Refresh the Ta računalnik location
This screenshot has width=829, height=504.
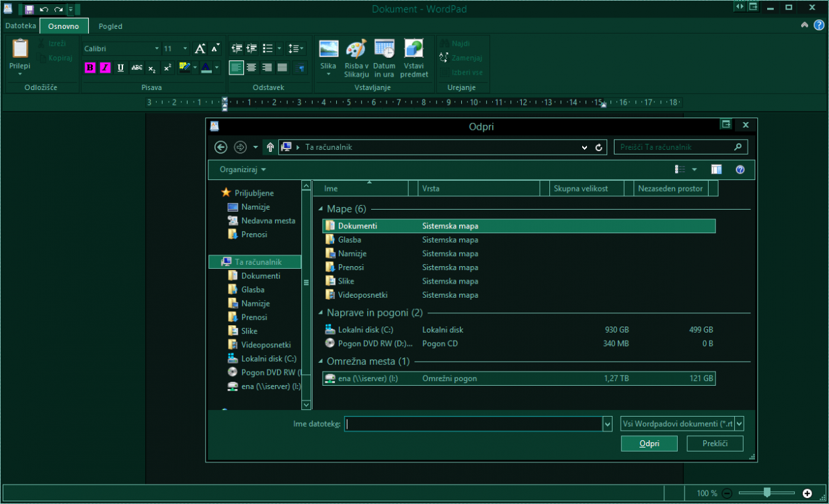[598, 147]
